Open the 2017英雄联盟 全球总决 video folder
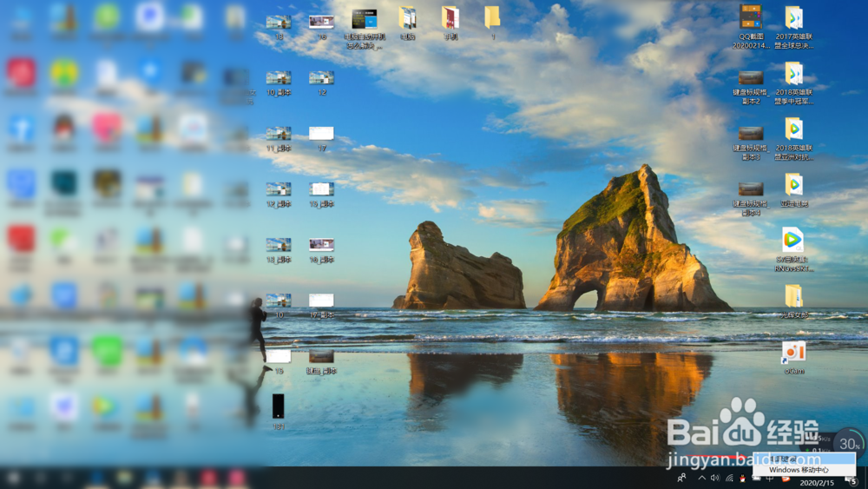Image resolution: width=868 pixels, height=489 pixels. point(794,27)
